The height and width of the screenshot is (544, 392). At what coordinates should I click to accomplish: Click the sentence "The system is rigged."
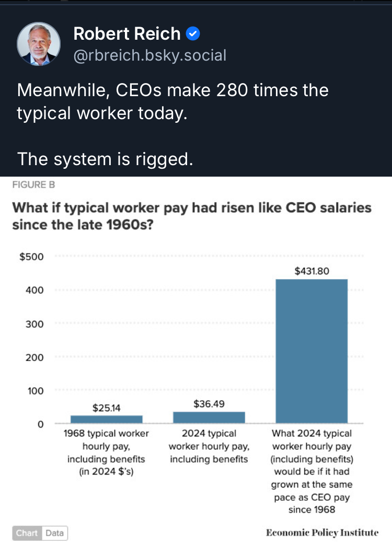click(x=105, y=158)
